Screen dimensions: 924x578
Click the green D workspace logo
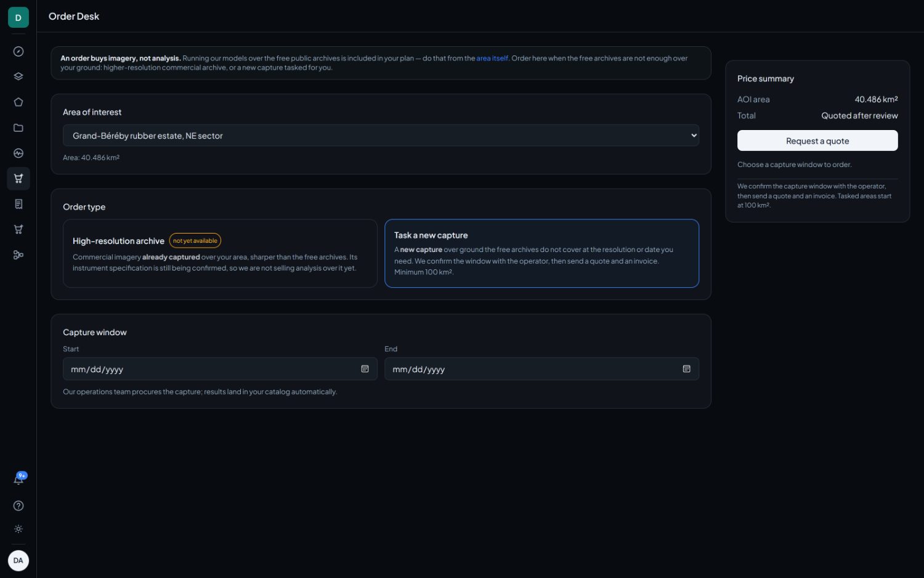pyautogui.click(x=18, y=17)
